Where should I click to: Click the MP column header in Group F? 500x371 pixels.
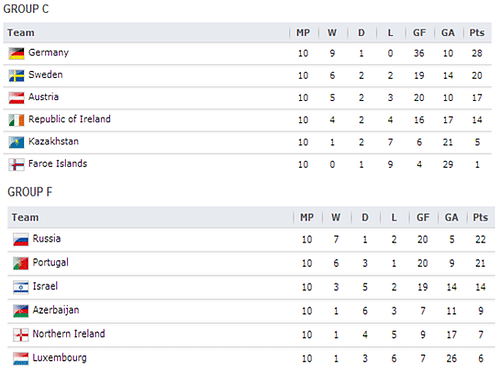[307, 217]
